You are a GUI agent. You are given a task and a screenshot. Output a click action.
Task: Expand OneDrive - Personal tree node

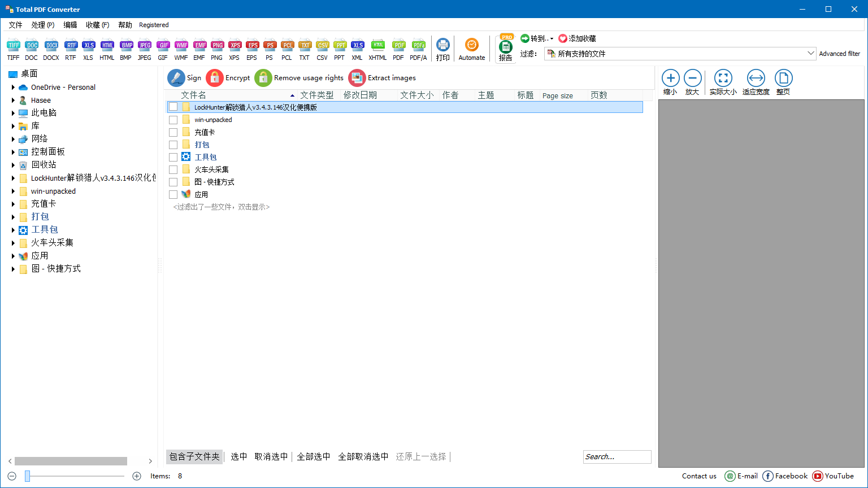click(x=13, y=88)
